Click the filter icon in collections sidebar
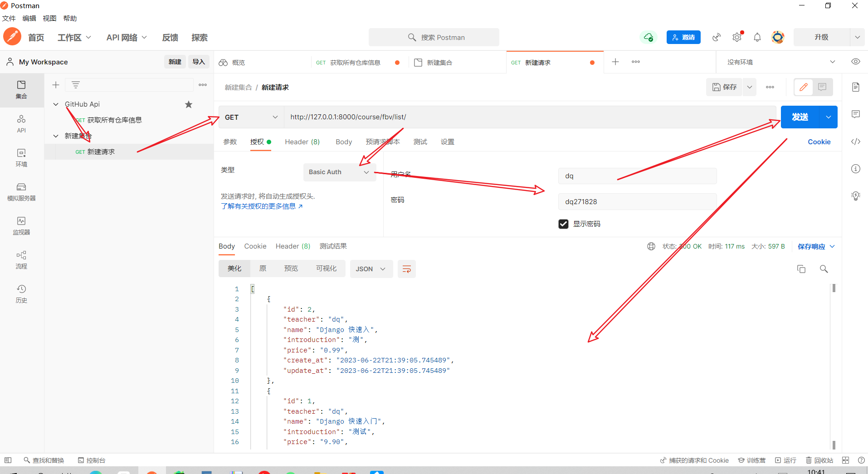 tap(76, 85)
